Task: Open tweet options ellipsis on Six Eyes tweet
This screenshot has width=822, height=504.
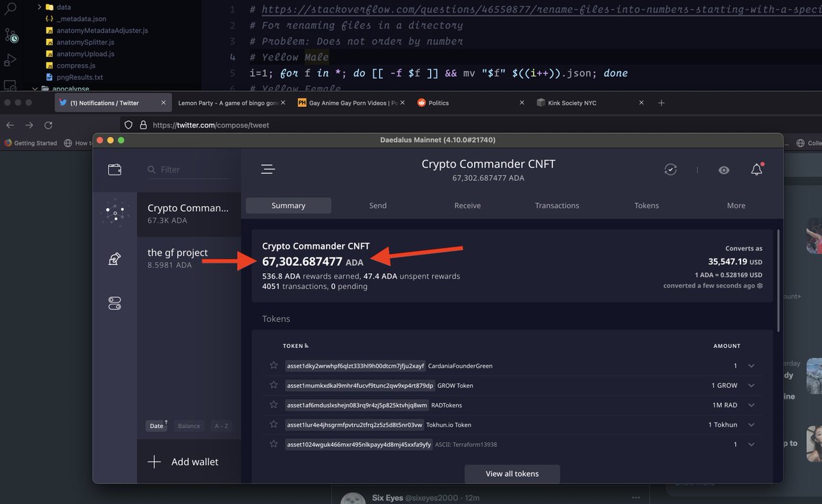Action: (636, 497)
